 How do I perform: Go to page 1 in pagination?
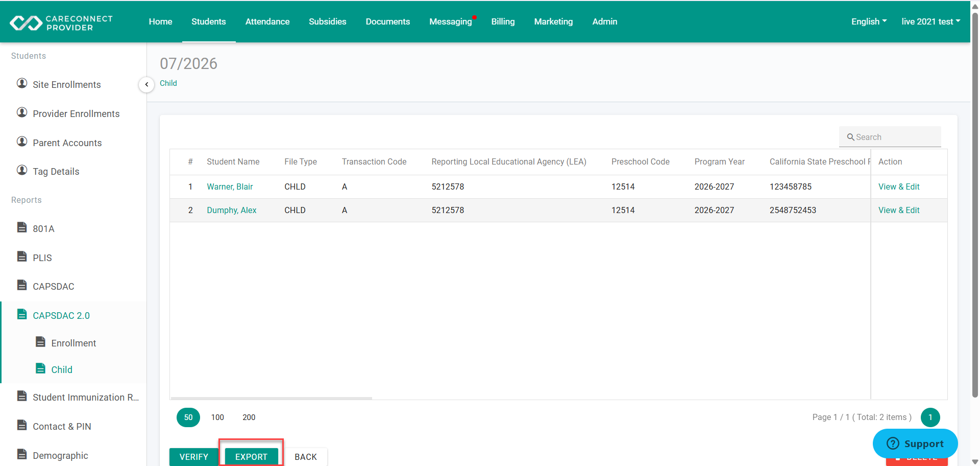point(930,417)
